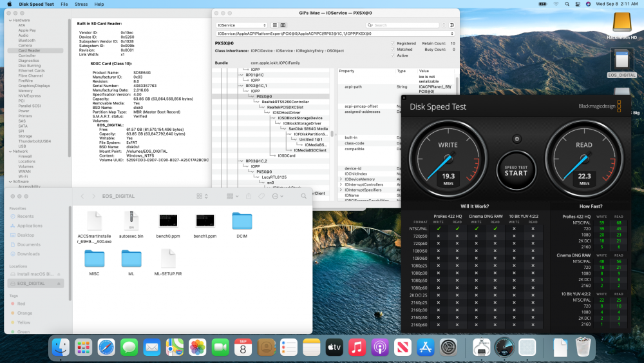Screen dimensions: 644x363
Task: Collapse the RP02@1C,1 tree node
Action: [x=241, y=86]
